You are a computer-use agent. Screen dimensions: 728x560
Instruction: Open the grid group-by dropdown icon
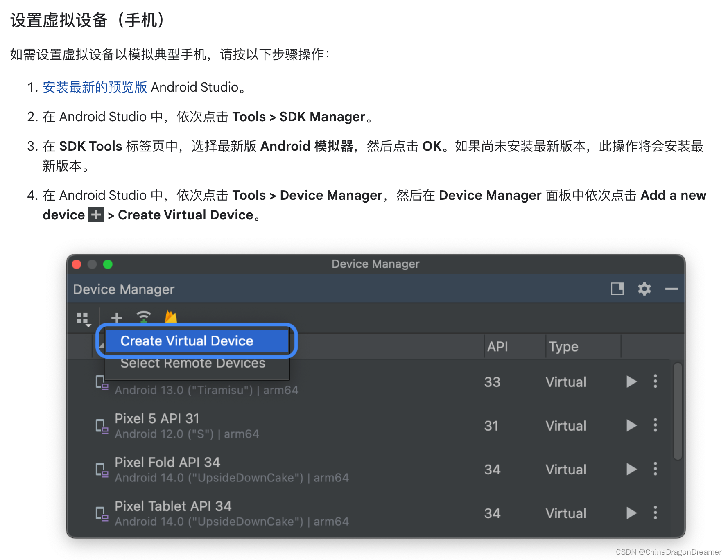click(x=84, y=319)
